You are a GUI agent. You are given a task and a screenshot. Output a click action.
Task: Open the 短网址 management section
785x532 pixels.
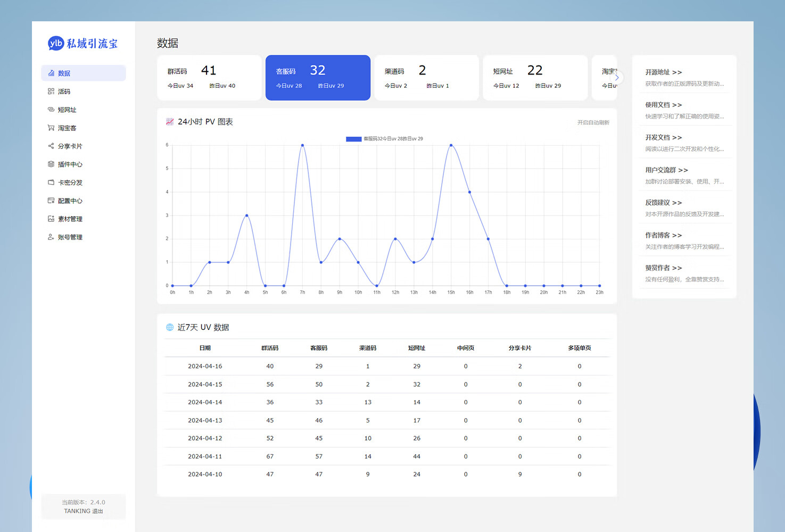click(x=68, y=109)
